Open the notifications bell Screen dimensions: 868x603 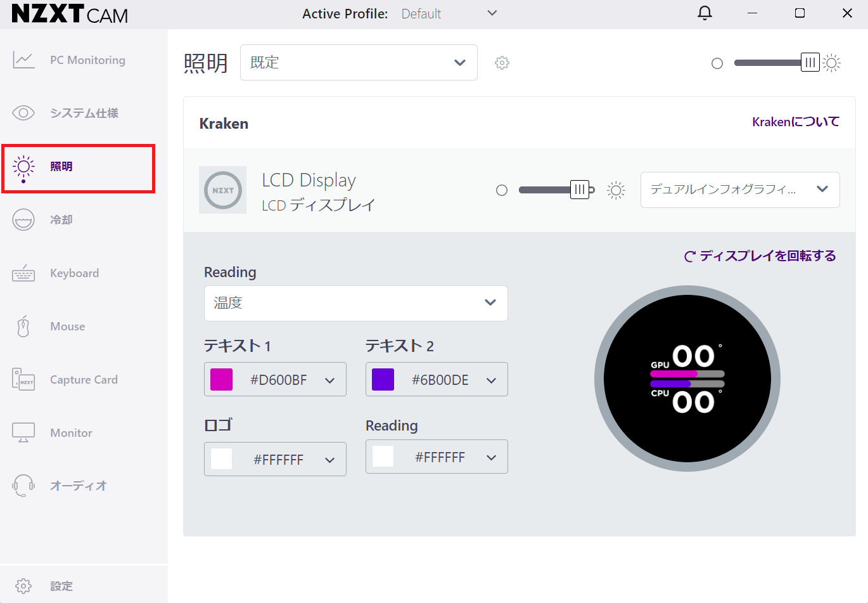[705, 13]
